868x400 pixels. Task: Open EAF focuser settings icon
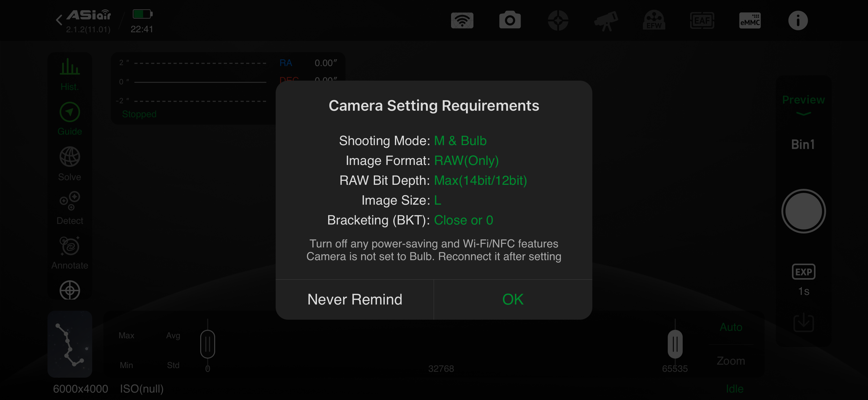[702, 21]
